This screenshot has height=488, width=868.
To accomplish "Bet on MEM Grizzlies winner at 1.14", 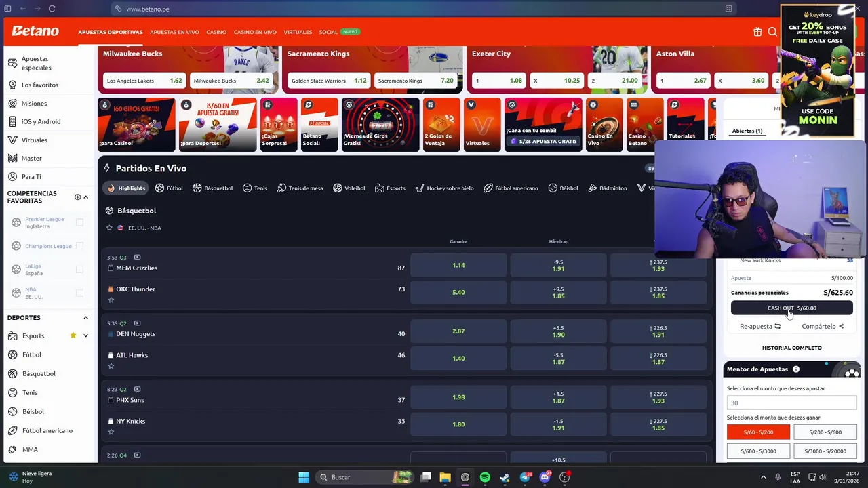I will point(458,266).
